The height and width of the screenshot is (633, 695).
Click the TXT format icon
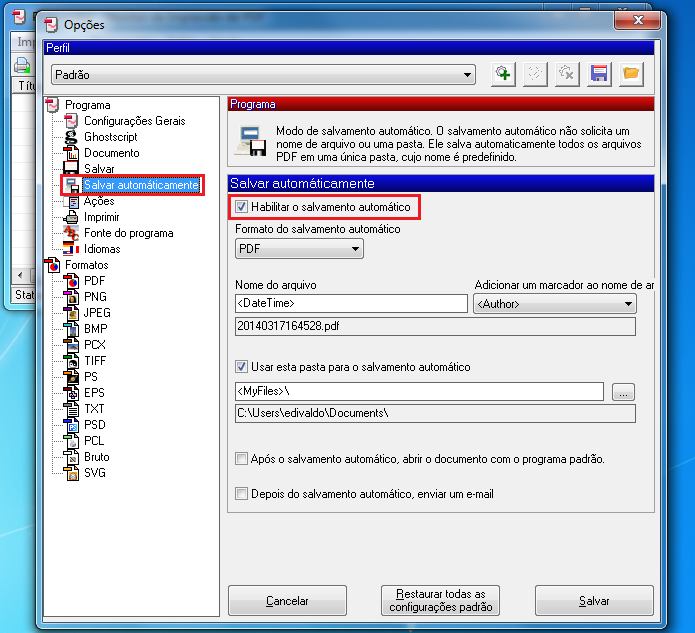click(71, 409)
